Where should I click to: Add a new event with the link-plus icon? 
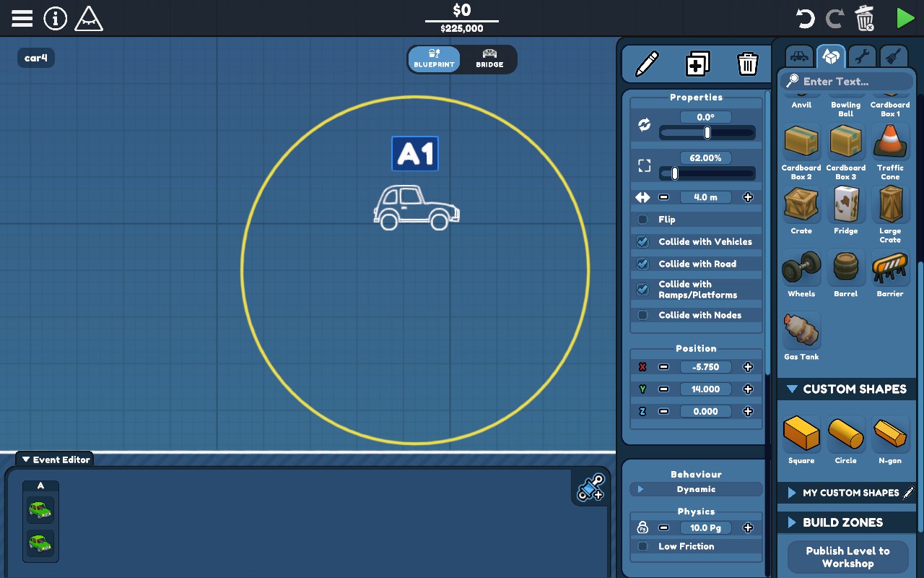point(590,487)
